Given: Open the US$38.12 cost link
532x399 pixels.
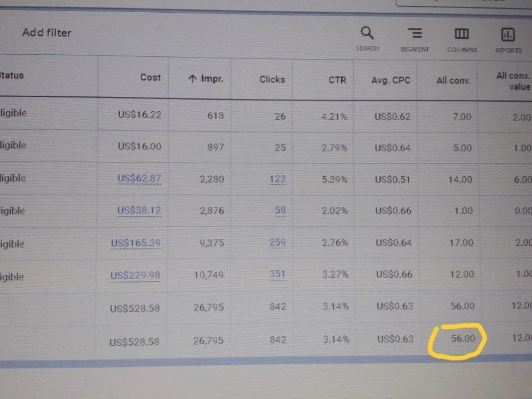Looking at the screenshot, I should point(139,210).
